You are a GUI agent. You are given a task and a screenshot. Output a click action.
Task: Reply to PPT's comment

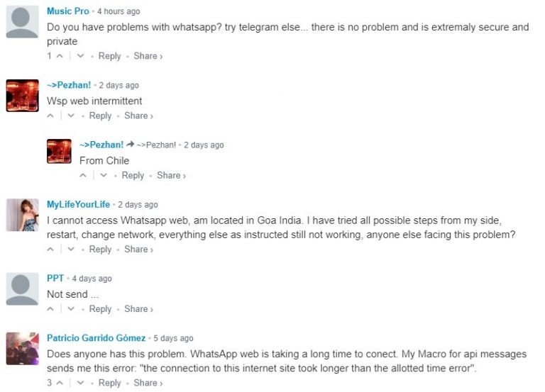pos(100,308)
